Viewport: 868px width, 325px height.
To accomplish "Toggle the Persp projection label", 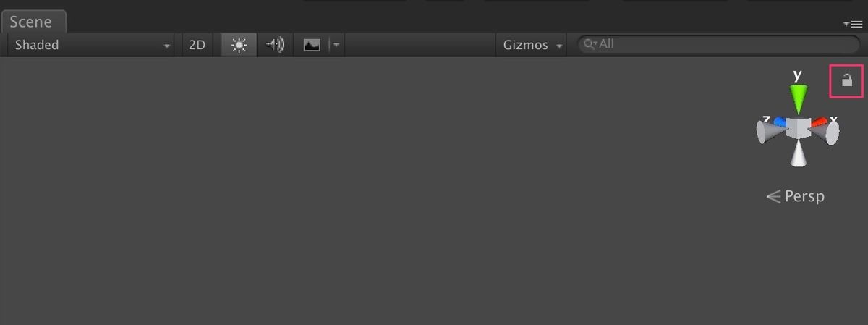I will pyautogui.click(x=795, y=196).
